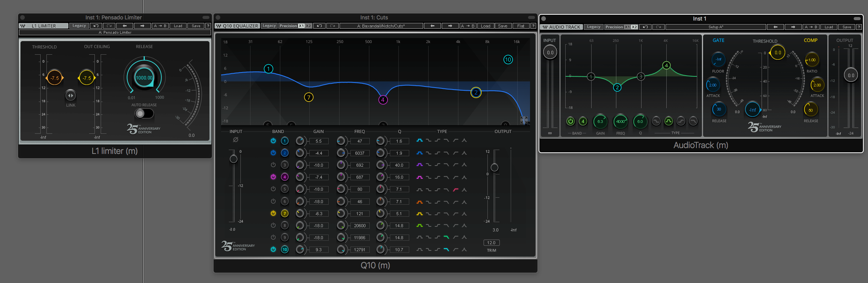The width and height of the screenshot is (868, 283).
Task: Click AudioTrack band number 4 selector
Action: click(583, 121)
